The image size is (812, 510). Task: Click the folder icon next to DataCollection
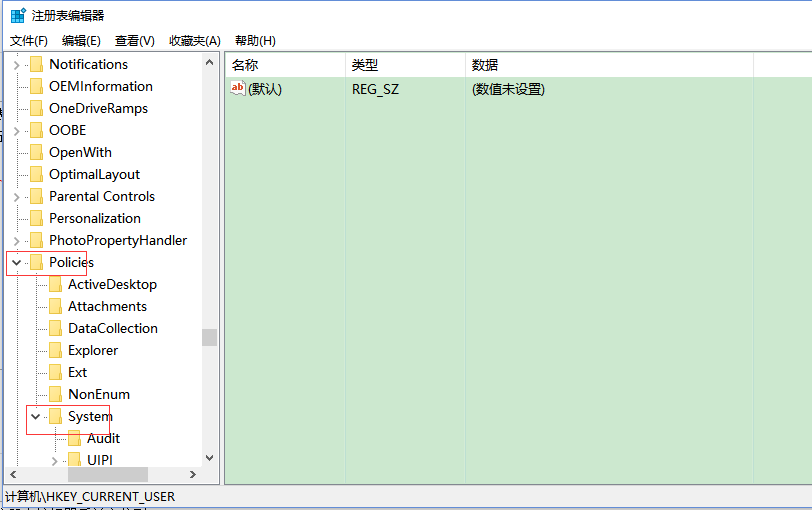[x=55, y=328]
